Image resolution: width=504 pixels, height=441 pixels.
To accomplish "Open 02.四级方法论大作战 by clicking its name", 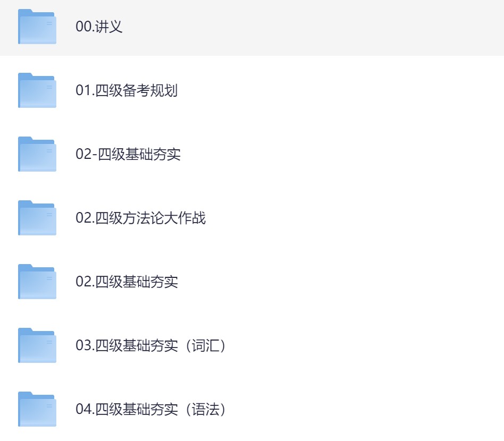I will pos(140,218).
